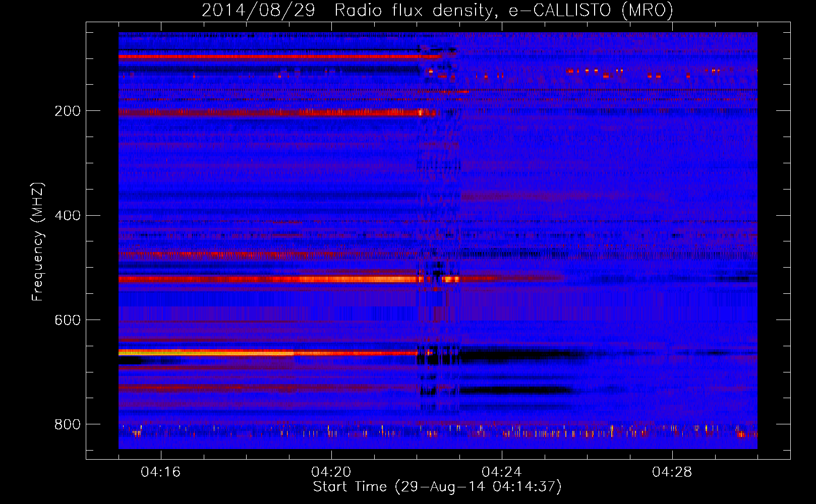
Task: Click the 'Start Time (29-Aug-14 04:14:37)' label
Action: [x=437, y=487]
